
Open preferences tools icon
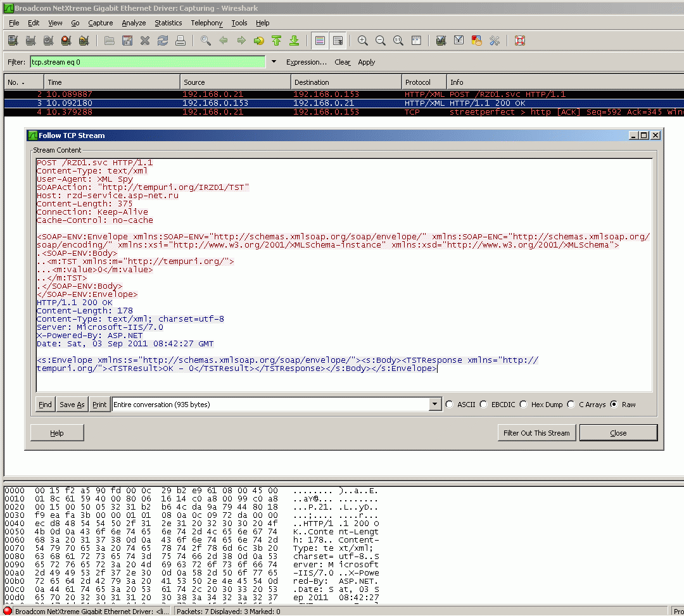click(x=495, y=41)
